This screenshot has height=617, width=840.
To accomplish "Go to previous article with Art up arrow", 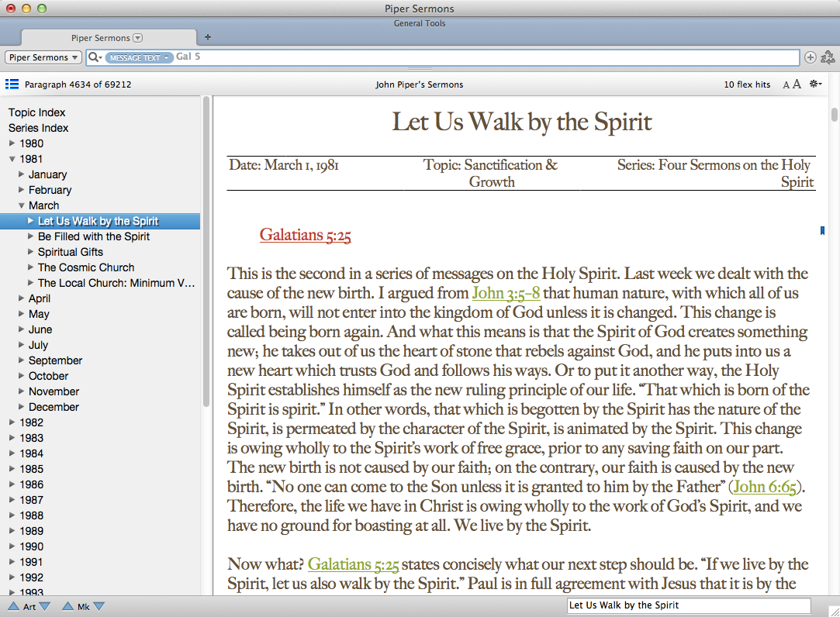I will point(13,606).
